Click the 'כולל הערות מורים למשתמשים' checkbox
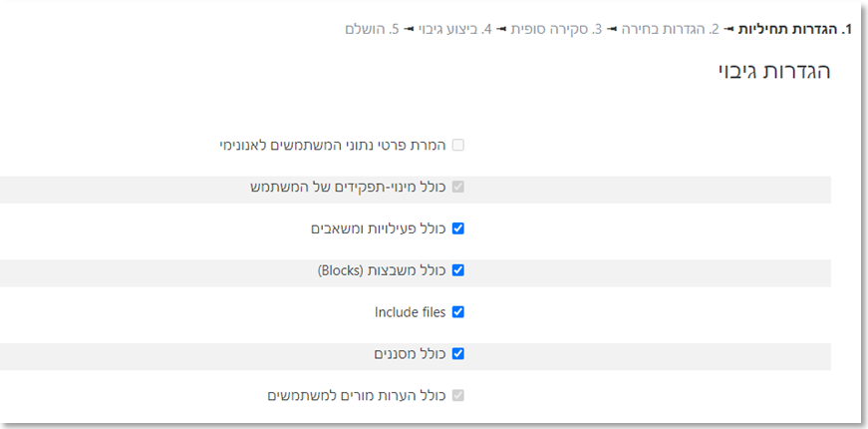 point(458,396)
